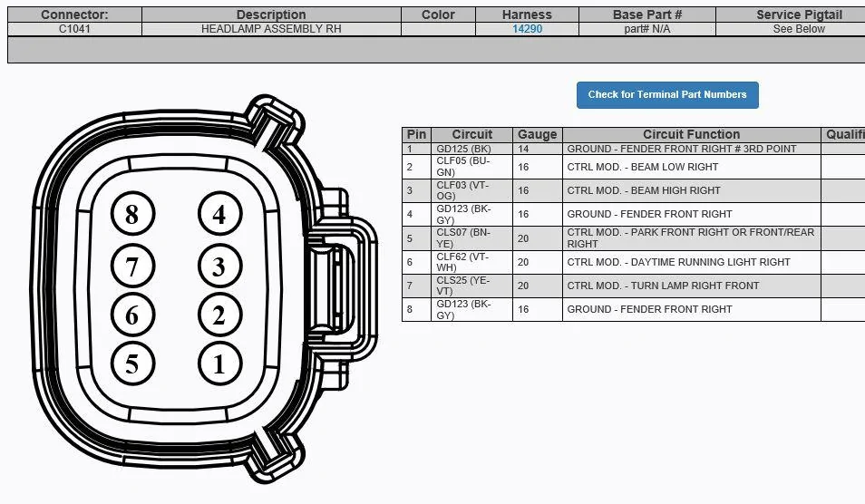Select GD123 (BK-GY) cell in pin 4 row
865x504 pixels.
471,214
